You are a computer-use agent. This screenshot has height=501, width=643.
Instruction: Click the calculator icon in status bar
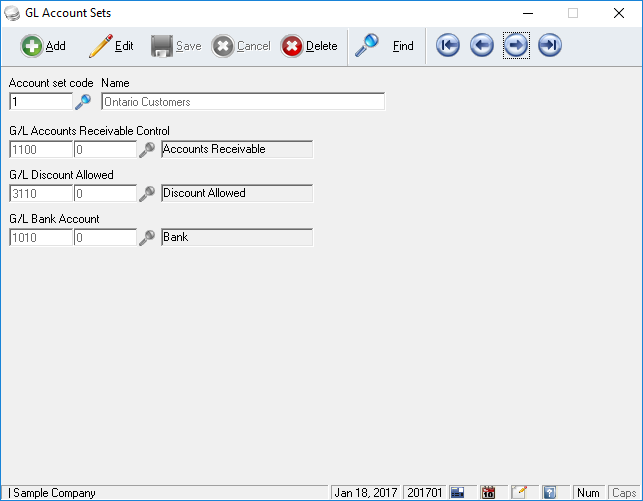click(x=457, y=492)
